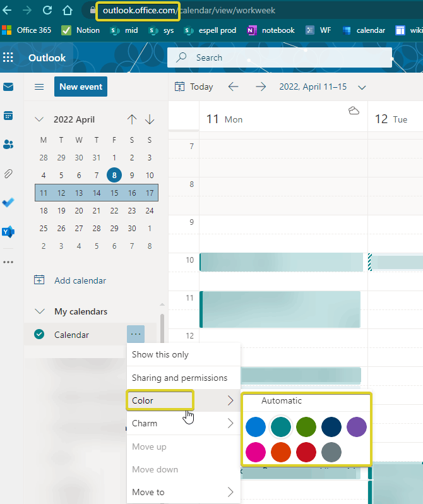The height and width of the screenshot is (504, 423).
Task: Open the Office 365 bookmark
Action: click(27, 30)
